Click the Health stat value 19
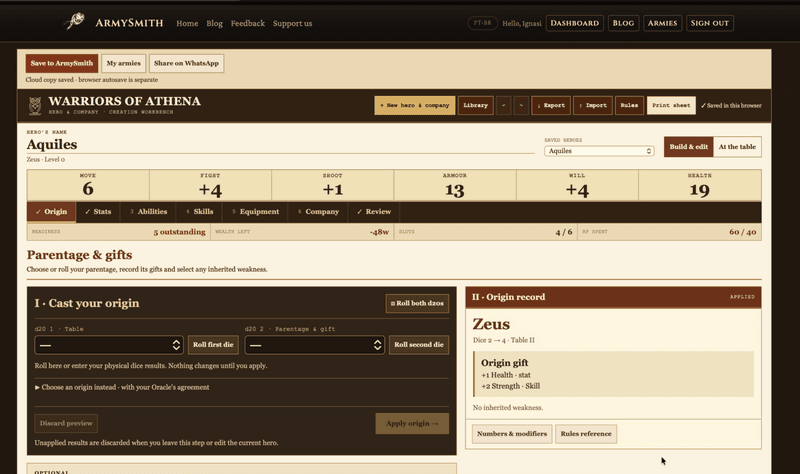The image size is (800, 474). [699, 190]
